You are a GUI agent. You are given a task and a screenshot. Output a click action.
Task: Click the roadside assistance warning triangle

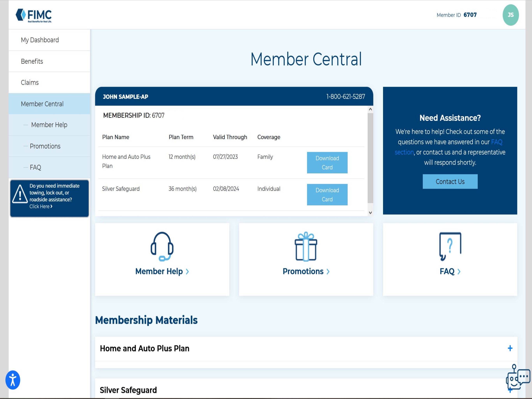[x=20, y=194]
